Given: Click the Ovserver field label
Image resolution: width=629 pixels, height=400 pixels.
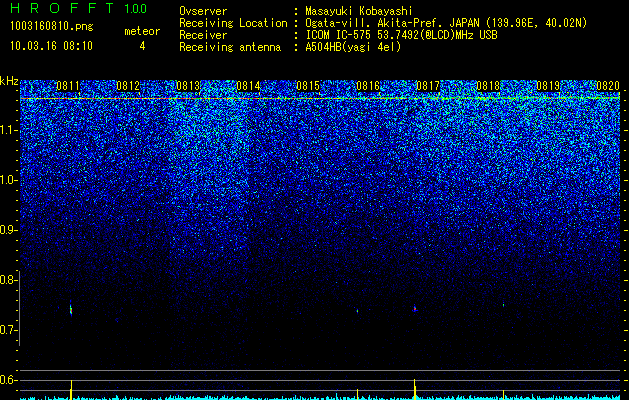Looking at the screenshot, I should tap(203, 11).
